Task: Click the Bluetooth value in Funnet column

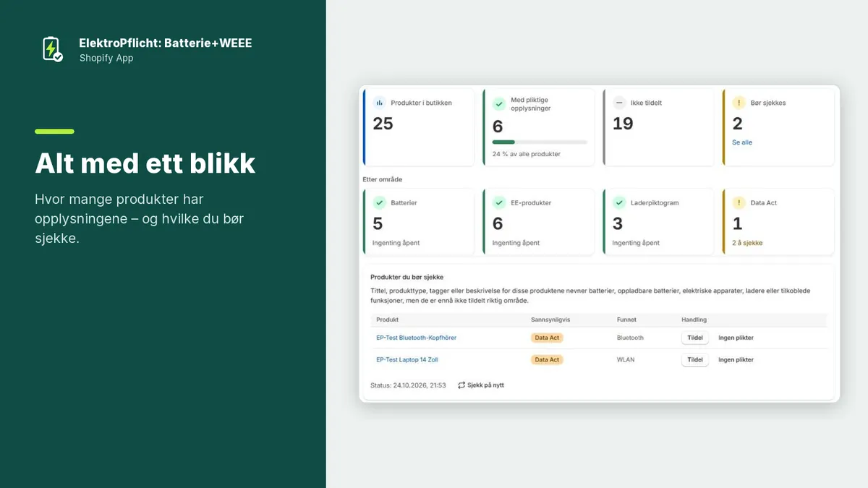Action: tap(630, 338)
